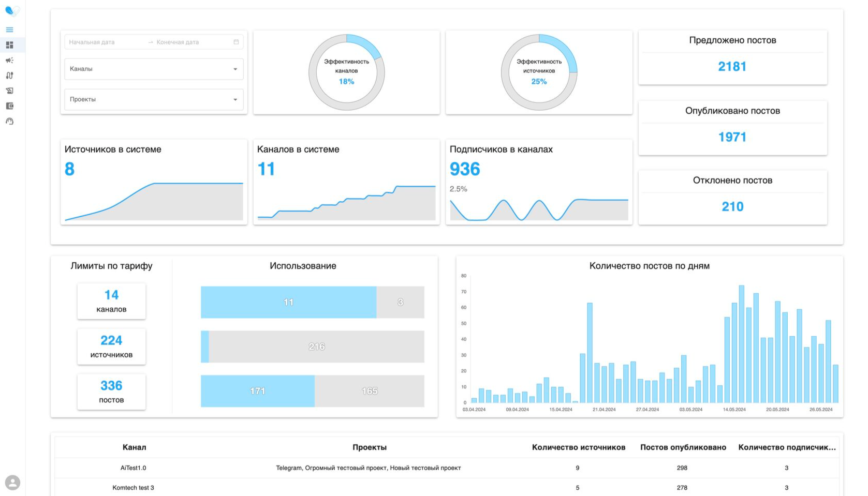Viewport: 868px width, 496px height.
Task: Expand the Проекты dropdown
Action: [154, 99]
